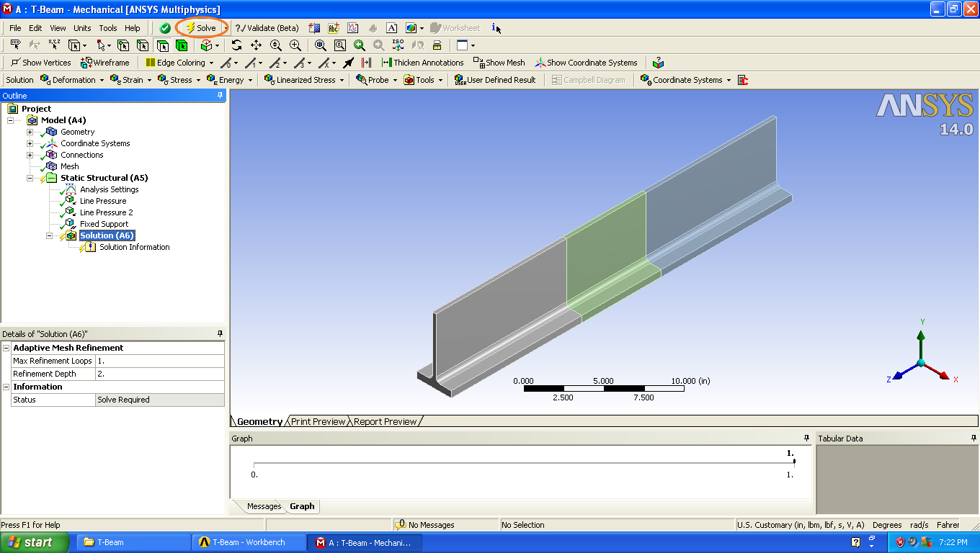Toggle Show Vertices display
Viewport: 980px width, 553px height.
click(40, 63)
